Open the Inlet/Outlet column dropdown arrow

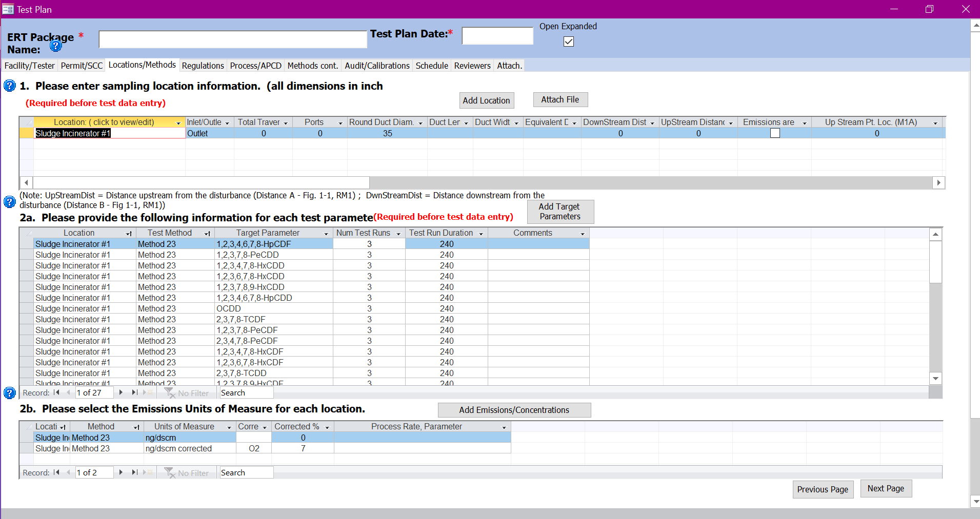[227, 123]
